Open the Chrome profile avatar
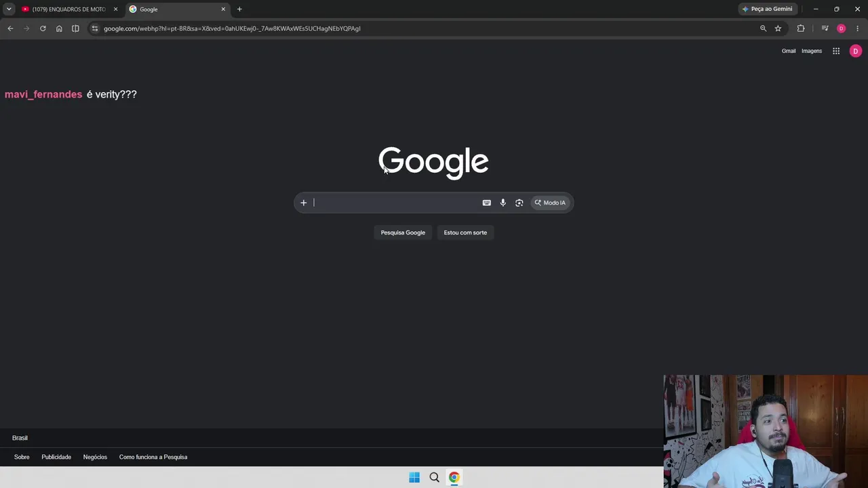Screen dimensions: 868x488 pos(841,28)
